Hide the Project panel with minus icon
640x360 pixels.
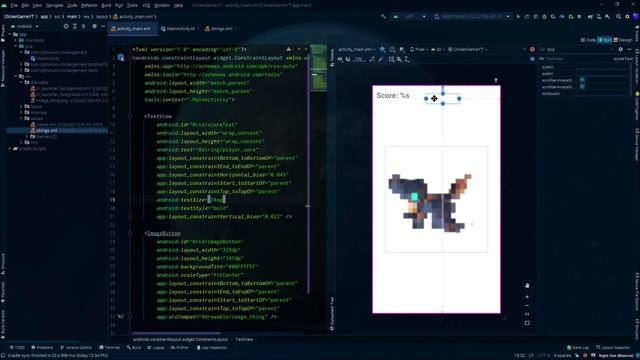click(103, 26)
